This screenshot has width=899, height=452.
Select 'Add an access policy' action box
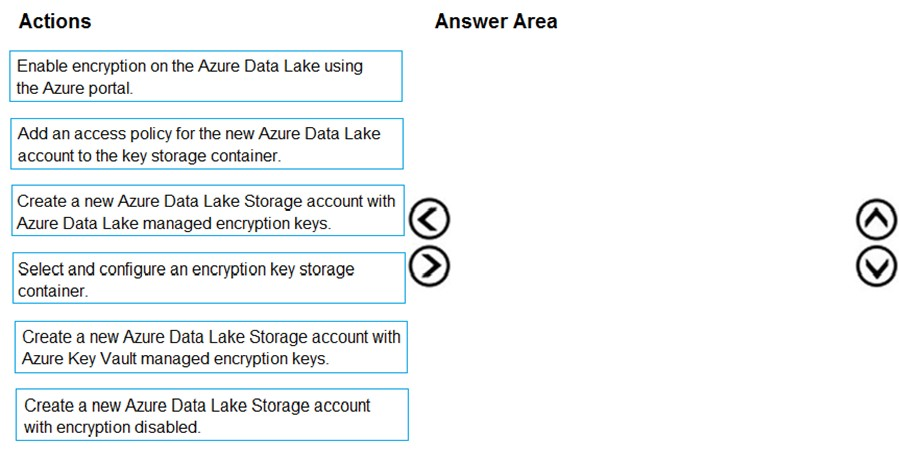coord(207,144)
